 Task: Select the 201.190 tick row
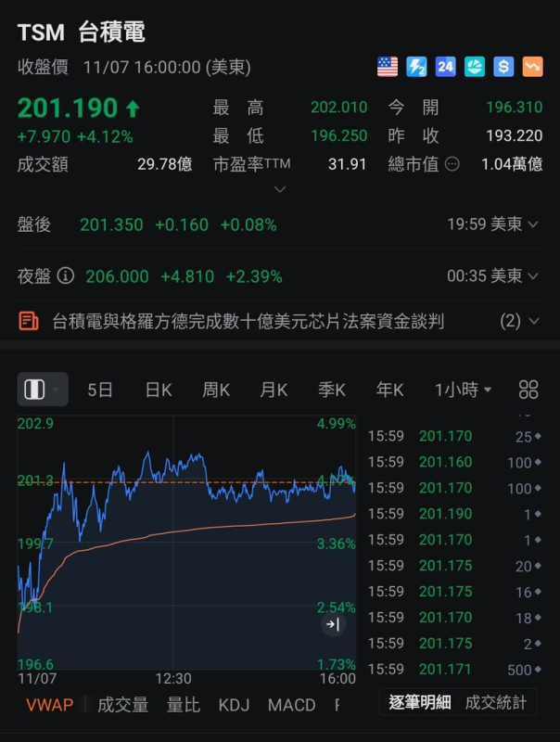[455, 514]
